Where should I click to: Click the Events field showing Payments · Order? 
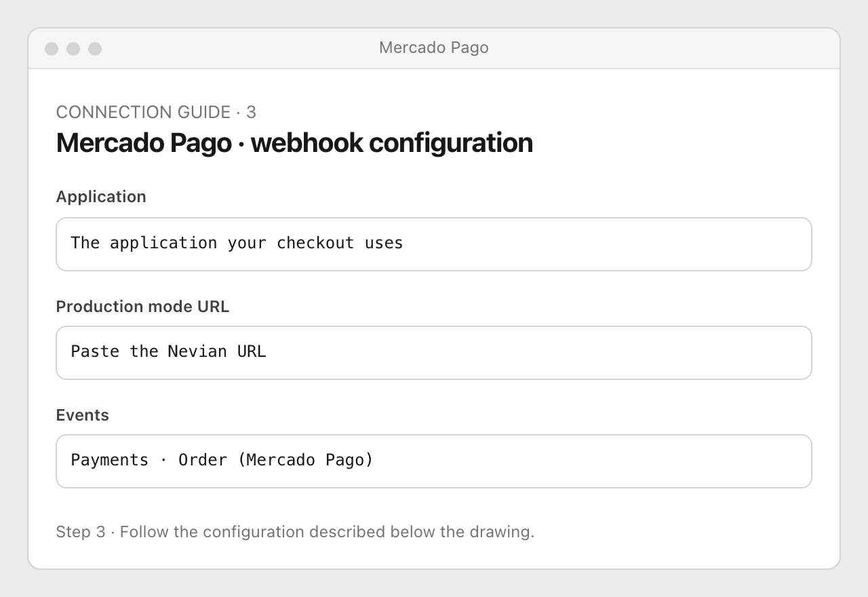click(434, 461)
